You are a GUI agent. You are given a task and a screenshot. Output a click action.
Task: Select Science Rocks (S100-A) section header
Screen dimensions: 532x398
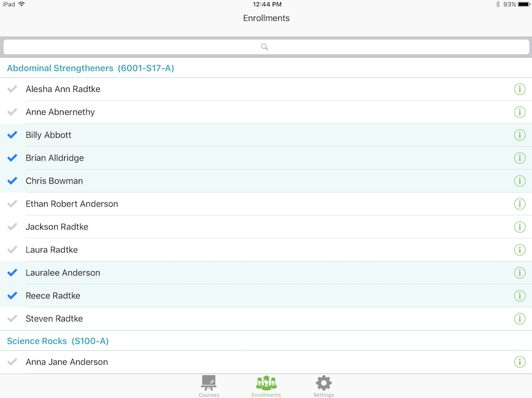point(58,341)
